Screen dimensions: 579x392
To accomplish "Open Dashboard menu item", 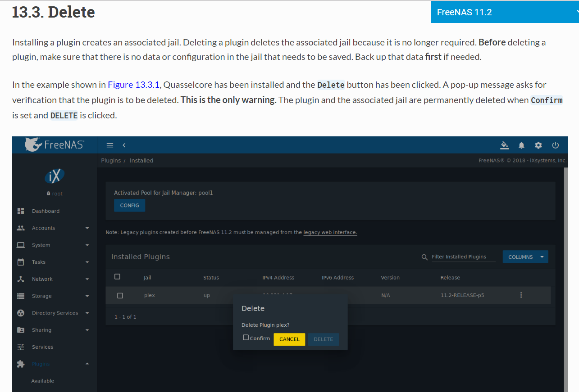I will coord(46,211).
